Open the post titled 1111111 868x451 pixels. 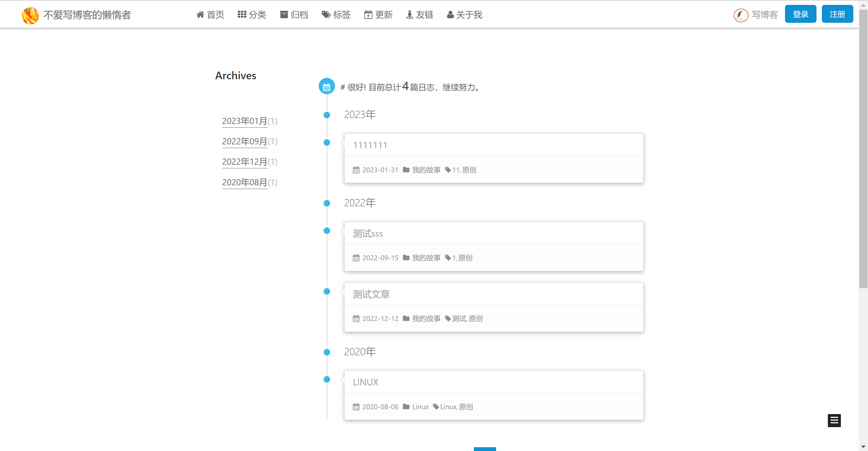click(x=370, y=145)
